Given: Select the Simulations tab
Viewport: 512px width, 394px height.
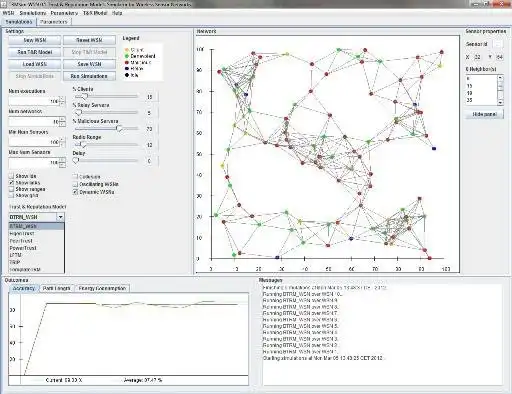Looking at the screenshot, I should coord(19,22).
